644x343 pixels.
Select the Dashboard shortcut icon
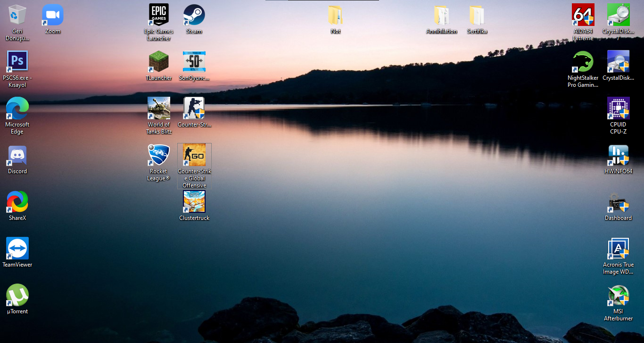click(x=619, y=202)
